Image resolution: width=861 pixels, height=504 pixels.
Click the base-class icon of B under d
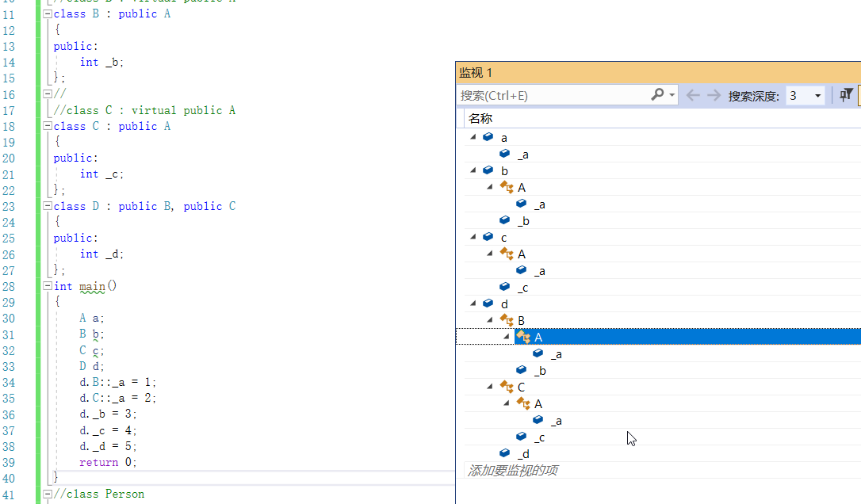pyautogui.click(x=507, y=320)
